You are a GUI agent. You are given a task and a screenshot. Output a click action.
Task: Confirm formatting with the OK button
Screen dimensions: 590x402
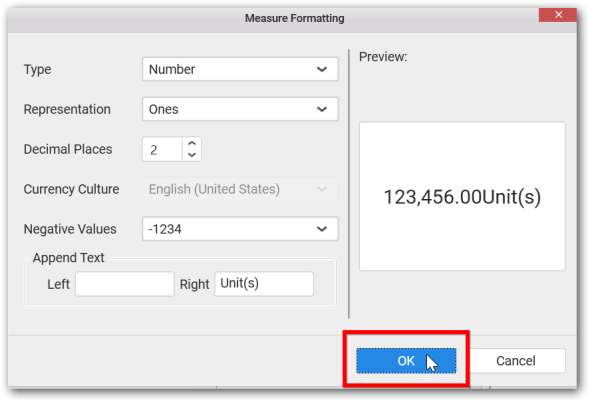(x=406, y=361)
